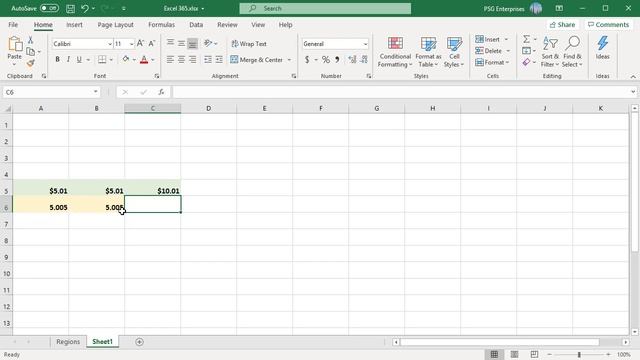The height and width of the screenshot is (360, 640).
Task: Switch to Page Break Preview in status bar
Action: 534,354
